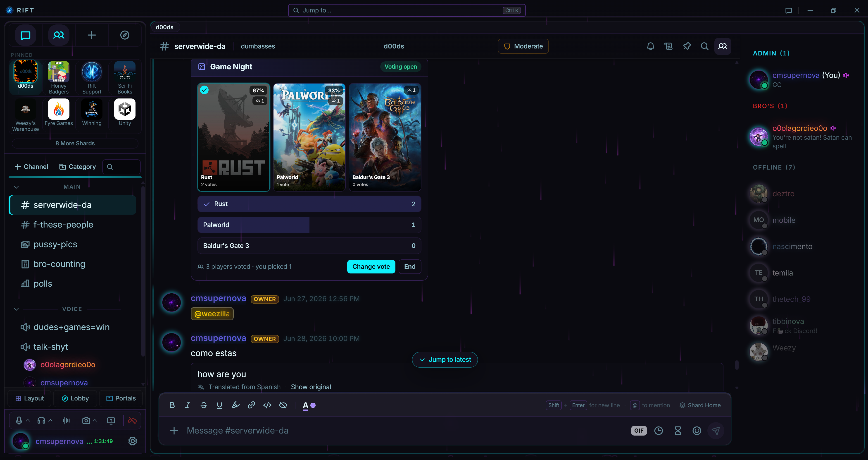Collapse the VOICE category

click(16, 309)
